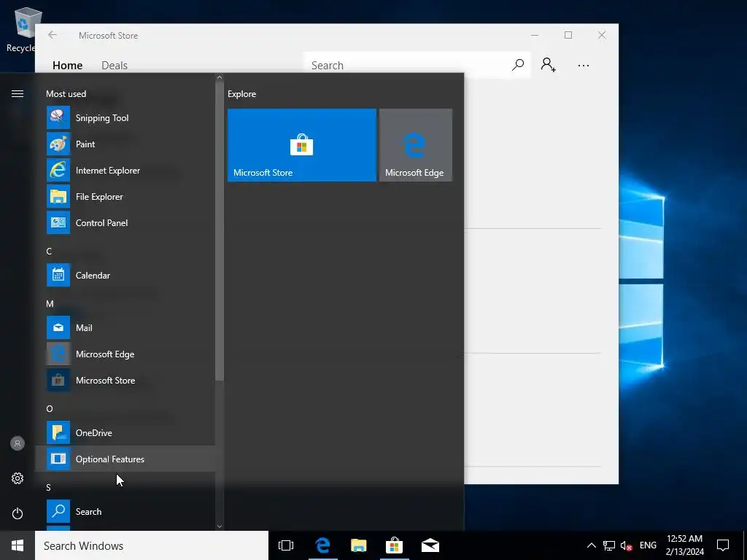747x560 pixels.
Task: Open the See more menu in Store
Action: (583, 65)
